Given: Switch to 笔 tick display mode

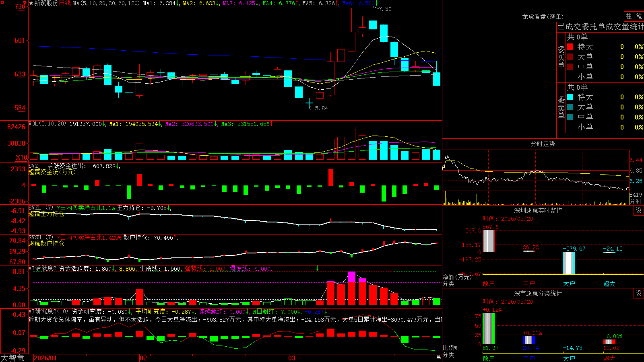Looking at the screenshot, I should pyautogui.click(x=639, y=16).
